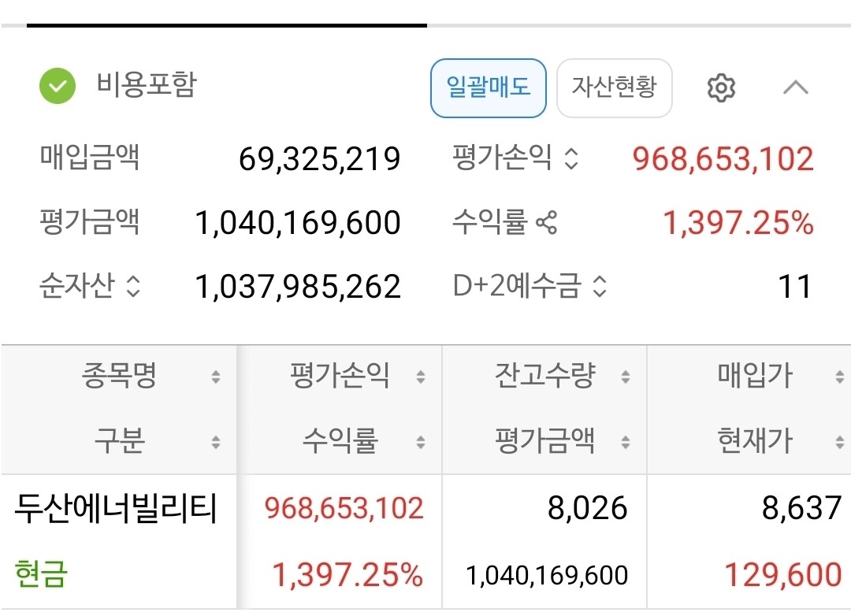The image size is (851, 616).
Task: Switch the 평가손익 display toggle arrows
Action: coord(571,158)
